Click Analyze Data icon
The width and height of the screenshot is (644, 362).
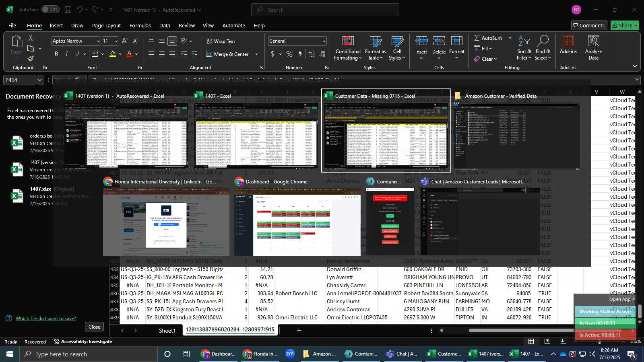click(x=594, y=41)
